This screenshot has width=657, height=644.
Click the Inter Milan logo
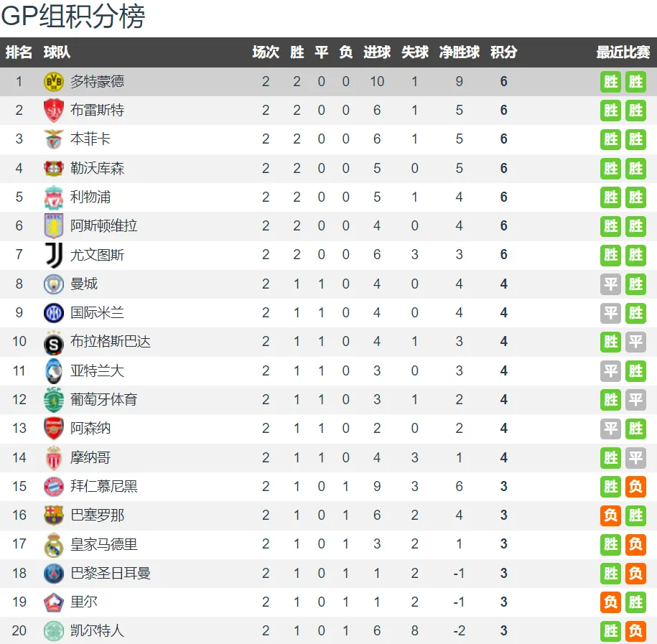click(x=54, y=313)
